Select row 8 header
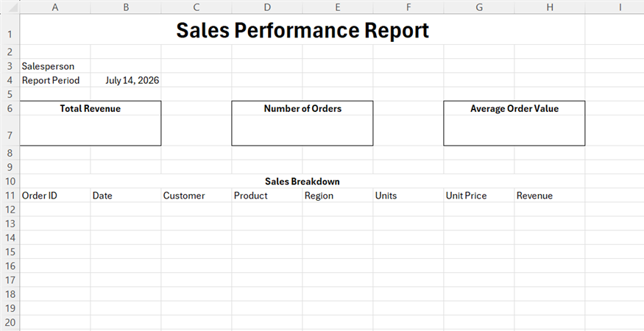The image size is (644, 331). [10, 153]
